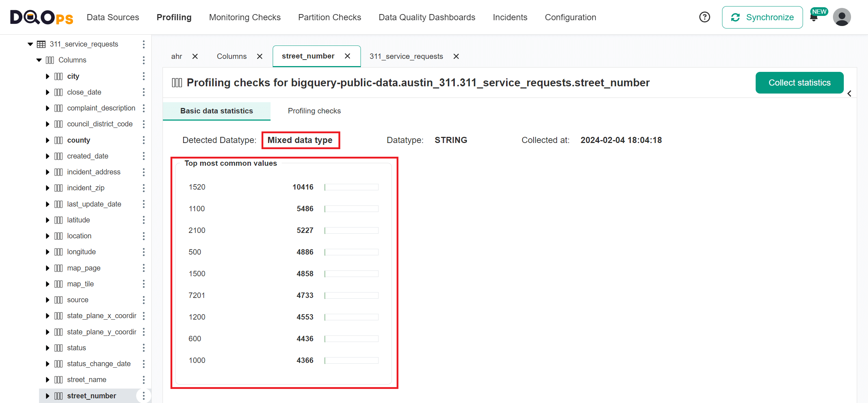Click the column icon next to street_name

(59, 380)
